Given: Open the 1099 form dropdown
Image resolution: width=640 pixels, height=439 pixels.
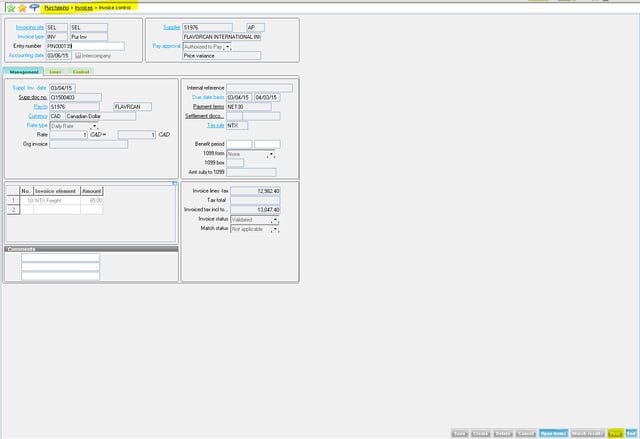Looking at the screenshot, I should tap(270, 154).
